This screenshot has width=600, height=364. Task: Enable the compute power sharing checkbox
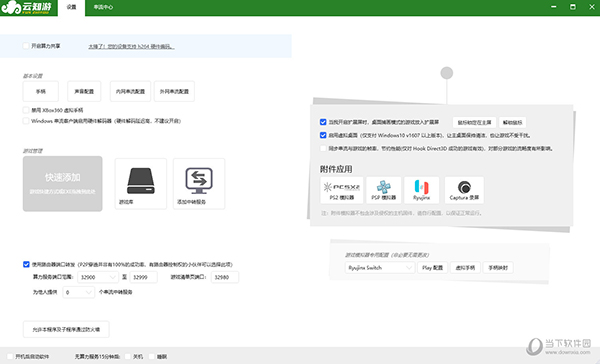(26, 46)
